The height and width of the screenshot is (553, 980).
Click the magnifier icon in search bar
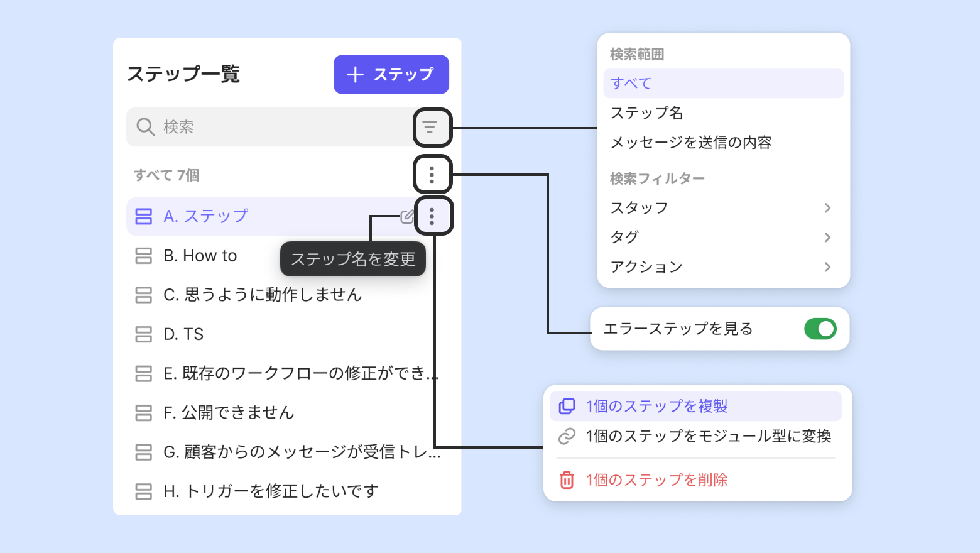(x=145, y=127)
